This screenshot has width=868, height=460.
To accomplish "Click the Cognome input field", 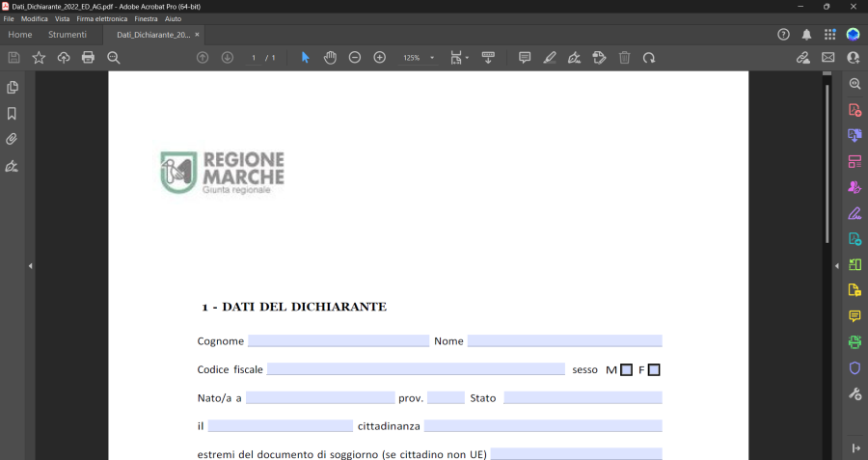I will [338, 340].
